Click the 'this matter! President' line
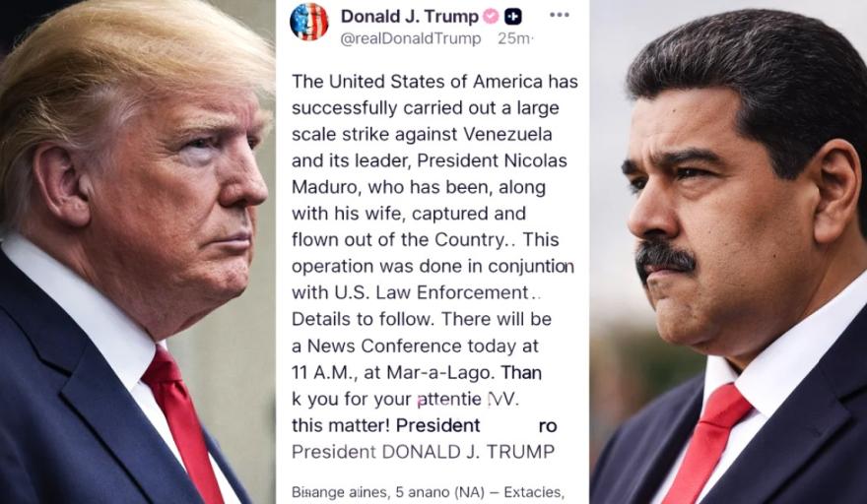867x504 pixels. pos(386,425)
